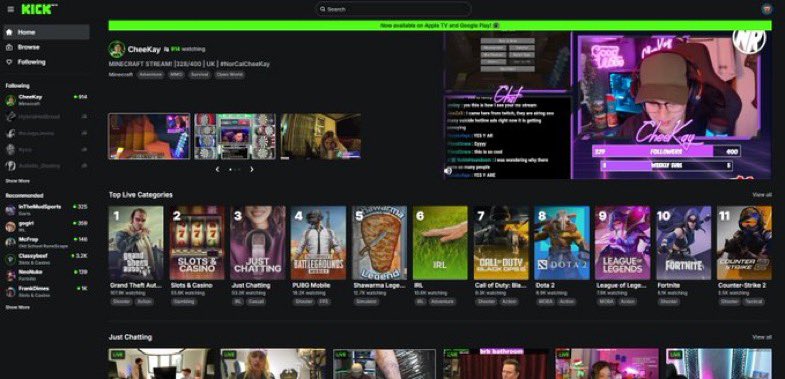View all Top Live Categories

click(x=761, y=195)
